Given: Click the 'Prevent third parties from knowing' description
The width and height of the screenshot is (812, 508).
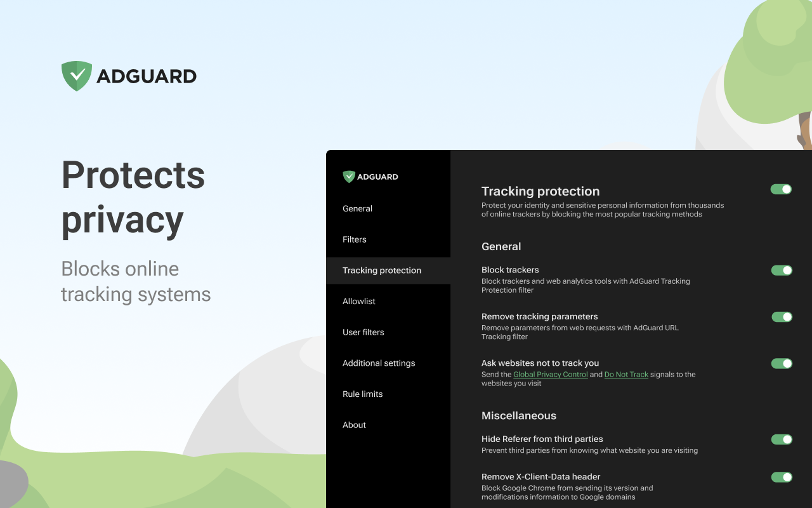Looking at the screenshot, I should (x=589, y=450).
